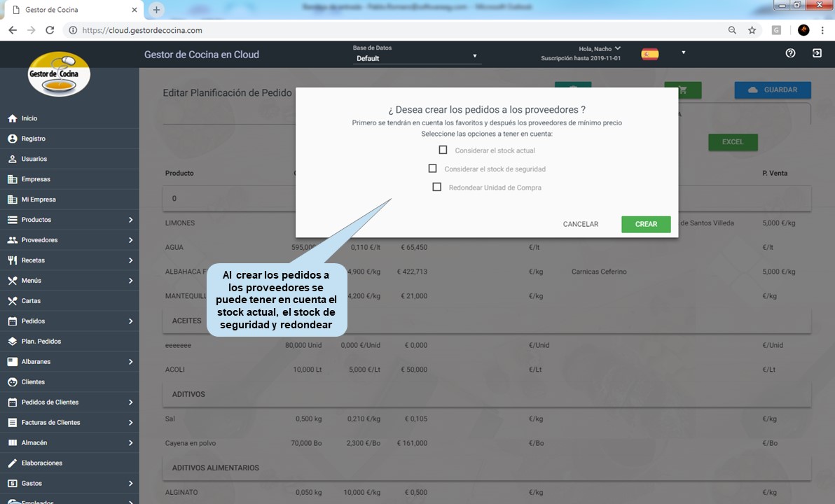Click the browser address bar

point(392,30)
